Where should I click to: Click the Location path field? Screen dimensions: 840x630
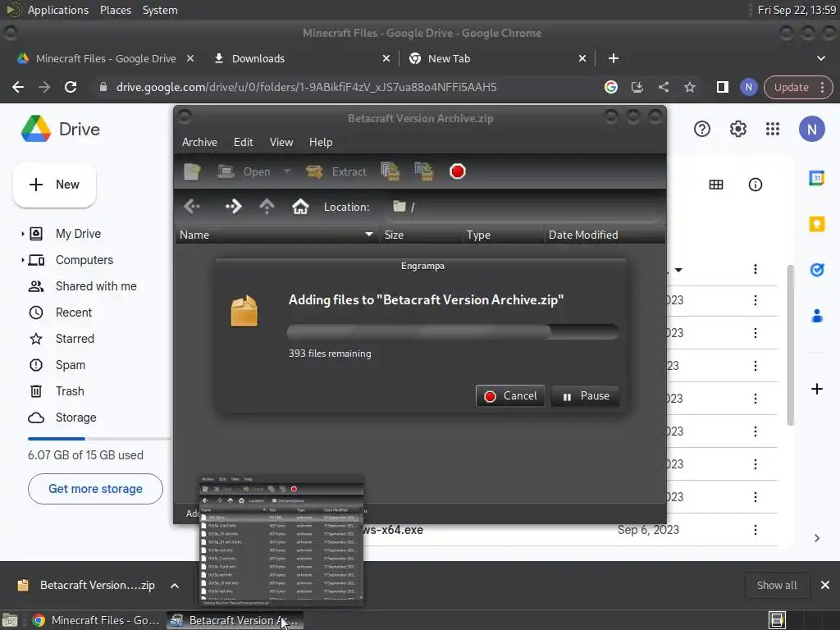tap(523, 207)
